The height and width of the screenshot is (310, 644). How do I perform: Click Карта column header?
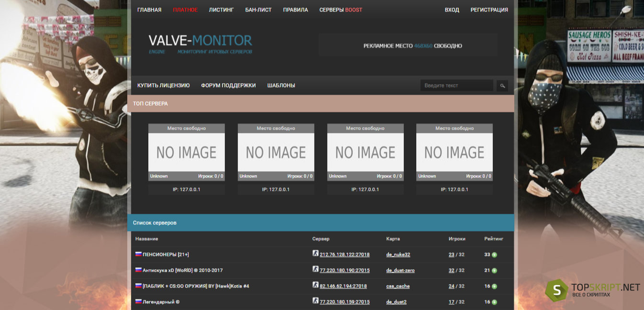(393, 239)
